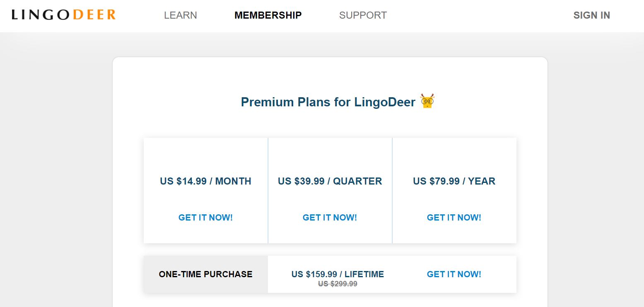Get the yearly plan now
The height and width of the screenshot is (307, 644).
(454, 218)
